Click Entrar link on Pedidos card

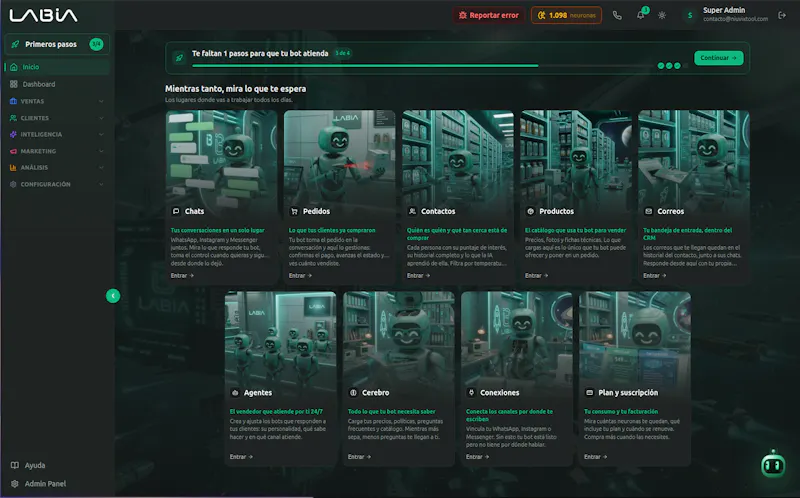click(x=300, y=276)
